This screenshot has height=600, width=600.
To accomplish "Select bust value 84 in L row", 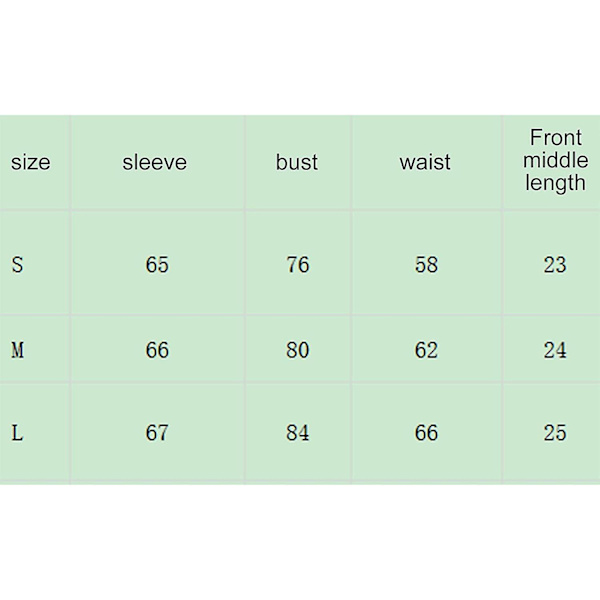I will (x=298, y=433).
